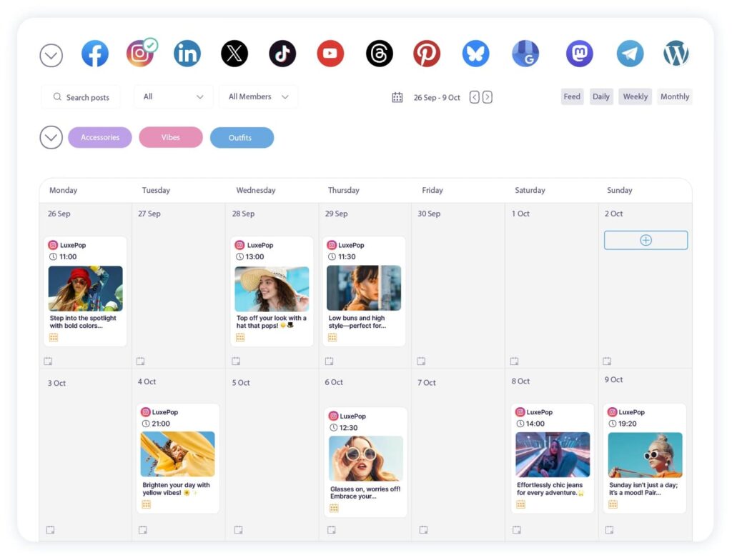Select the Pinterest network icon
The height and width of the screenshot is (560, 732).
[x=427, y=54]
